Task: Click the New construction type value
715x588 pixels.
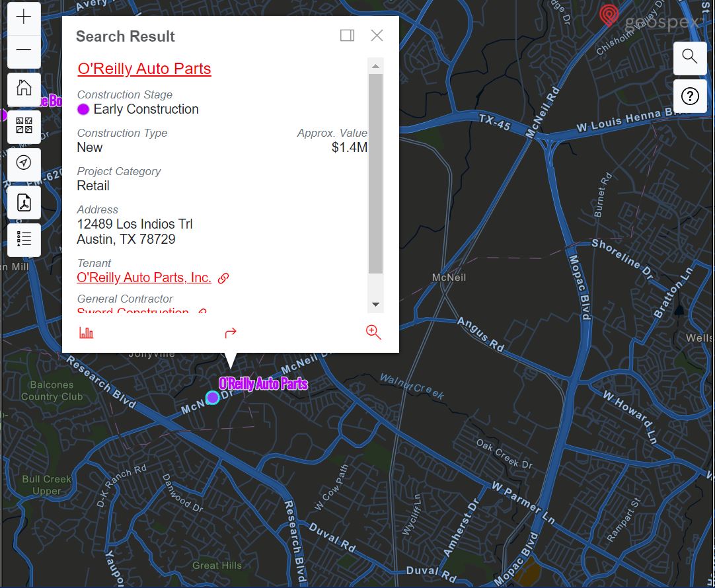Action: 90,148
